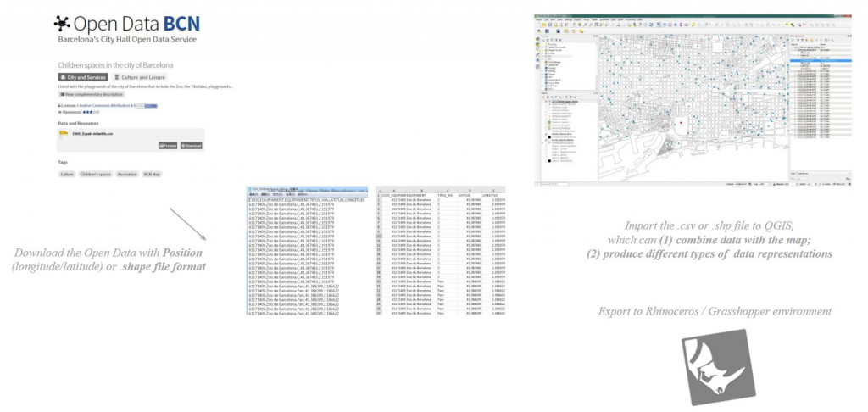Select the City and Services category
The width and height of the screenshot is (868, 412).
coord(82,77)
